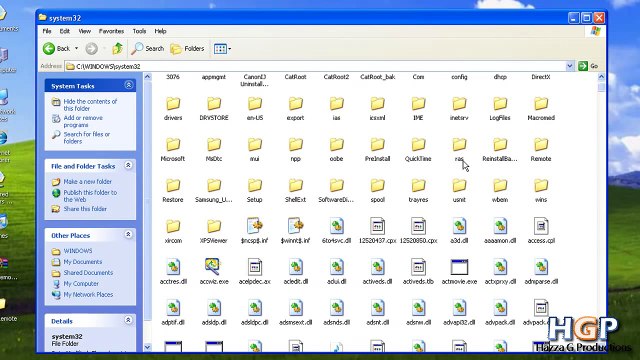
Task: Collapse the System Tasks panel
Action: (x=129, y=85)
